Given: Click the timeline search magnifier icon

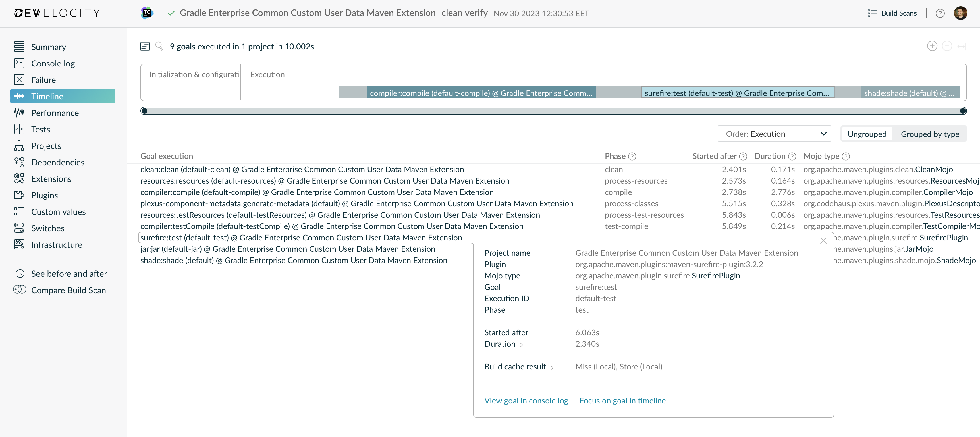Looking at the screenshot, I should tap(159, 46).
